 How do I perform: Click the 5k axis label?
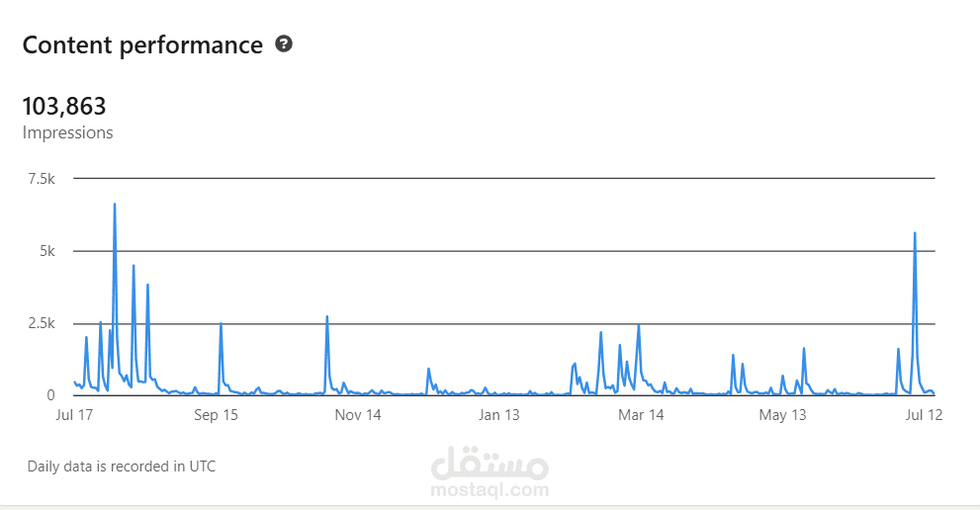point(46,251)
